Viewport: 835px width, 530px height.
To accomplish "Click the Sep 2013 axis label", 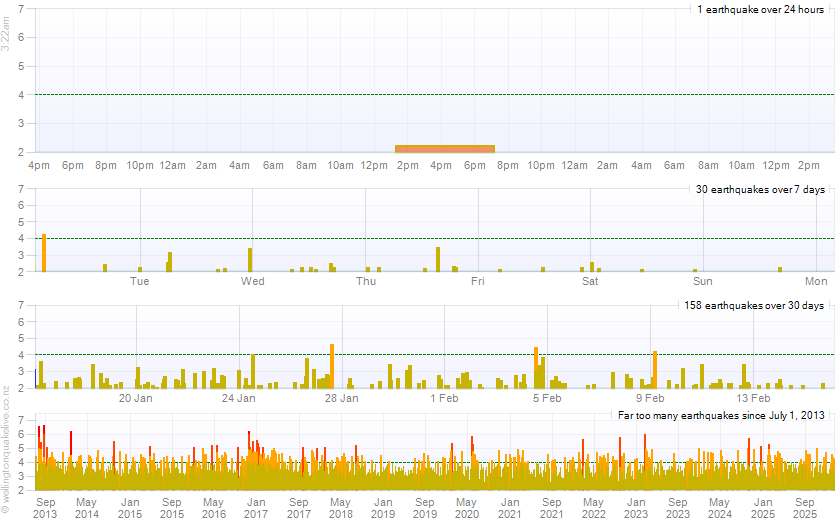I will click(46, 507).
